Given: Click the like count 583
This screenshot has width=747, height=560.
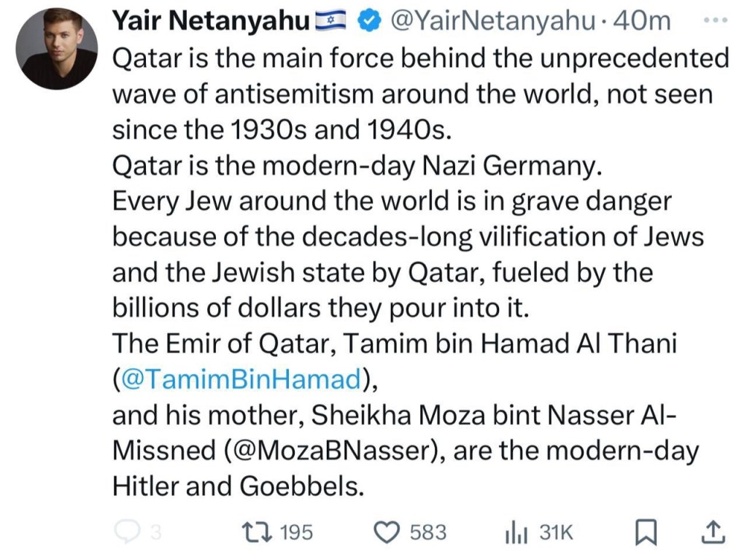Looking at the screenshot, I should click(x=428, y=533).
